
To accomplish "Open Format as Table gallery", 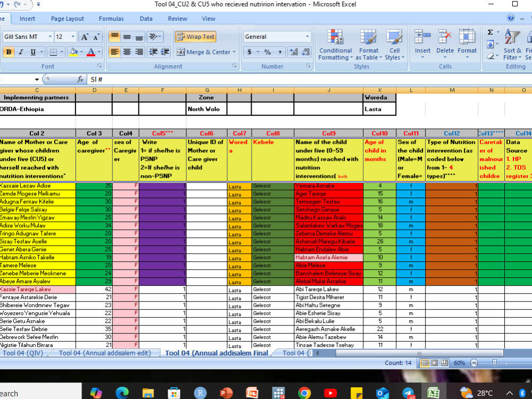I will (369, 45).
